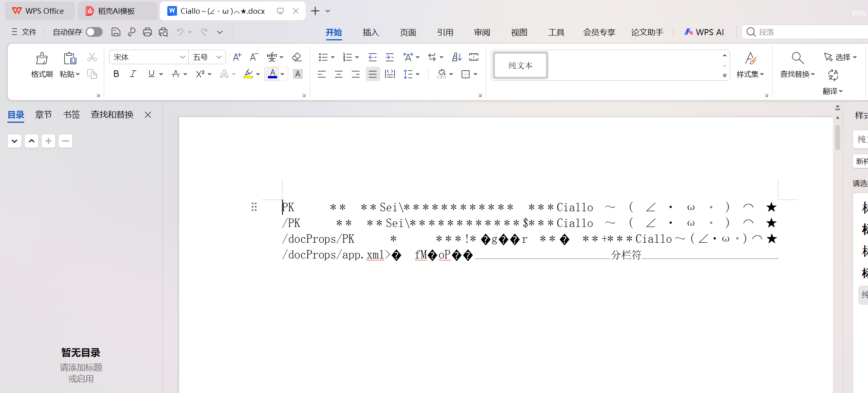The height and width of the screenshot is (393, 868).
Task: Apply the yellow highlight color
Action: 248,74
